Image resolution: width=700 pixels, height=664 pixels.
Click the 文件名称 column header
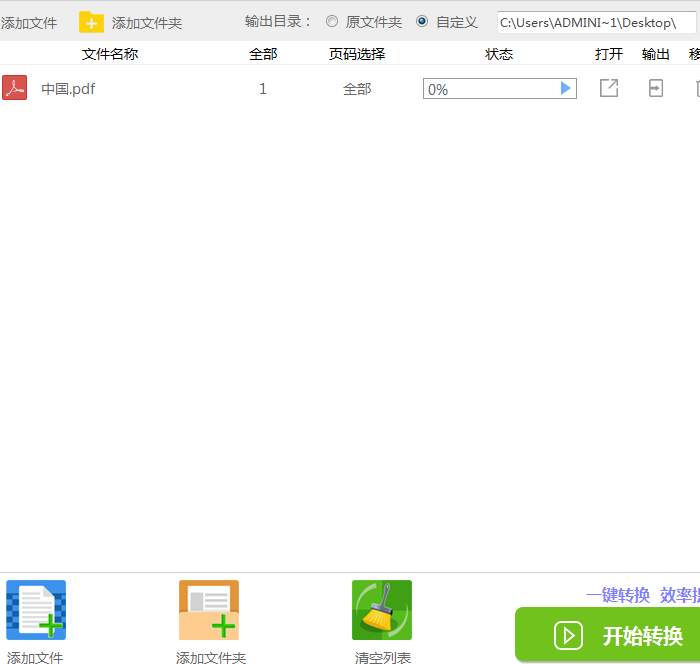point(110,54)
